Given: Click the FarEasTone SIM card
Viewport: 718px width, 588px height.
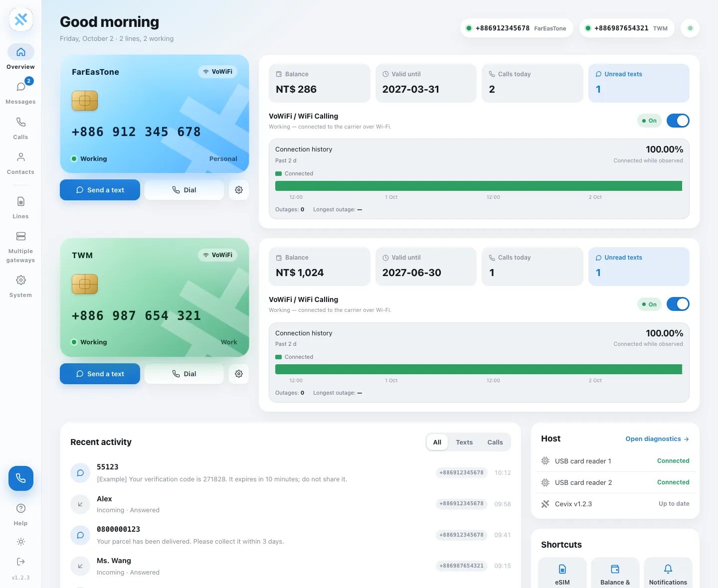Looking at the screenshot, I should [x=155, y=114].
